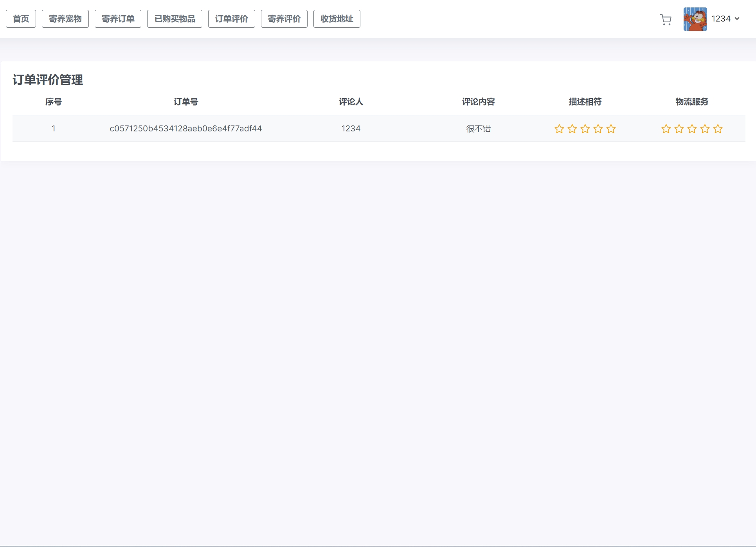
Task: Click the Garfield user avatar
Action: pos(695,19)
